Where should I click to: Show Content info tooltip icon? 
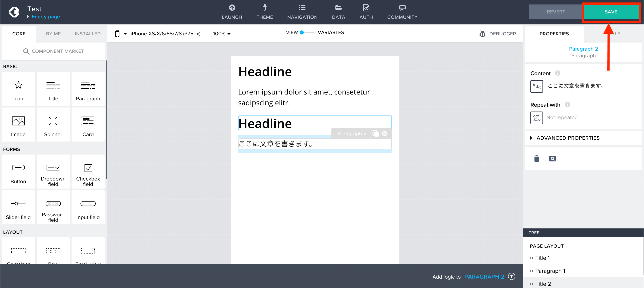coord(557,73)
